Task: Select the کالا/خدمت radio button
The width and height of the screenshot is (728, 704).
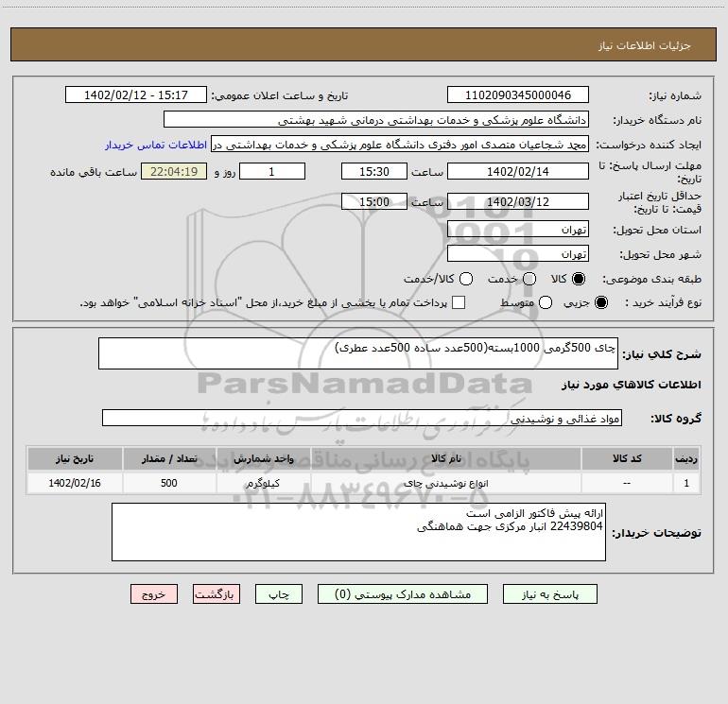Action: pos(466,279)
